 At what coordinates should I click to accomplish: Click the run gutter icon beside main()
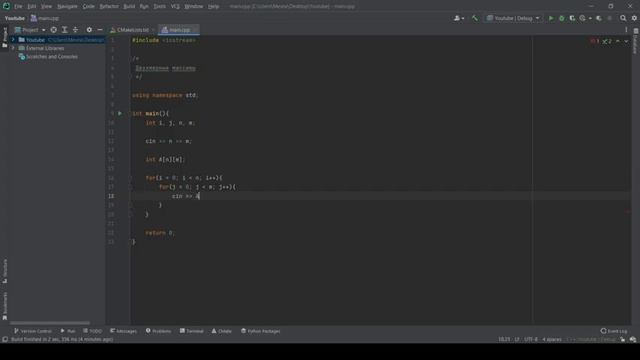click(120, 113)
